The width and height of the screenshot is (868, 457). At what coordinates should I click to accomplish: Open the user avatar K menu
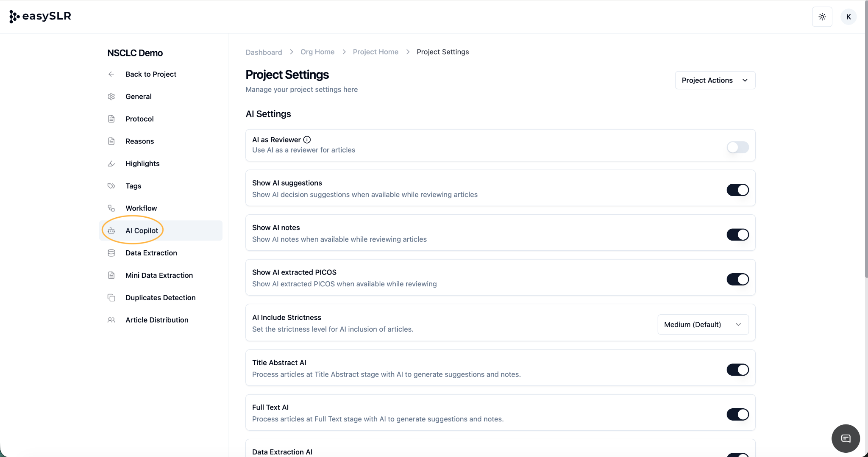pos(848,17)
